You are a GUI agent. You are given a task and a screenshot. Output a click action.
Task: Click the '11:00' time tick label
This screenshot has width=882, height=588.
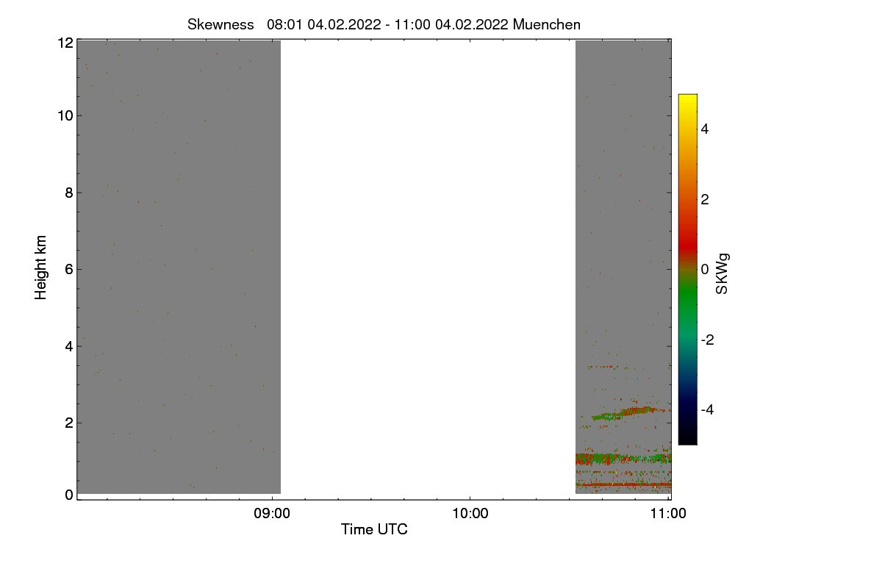tap(669, 514)
